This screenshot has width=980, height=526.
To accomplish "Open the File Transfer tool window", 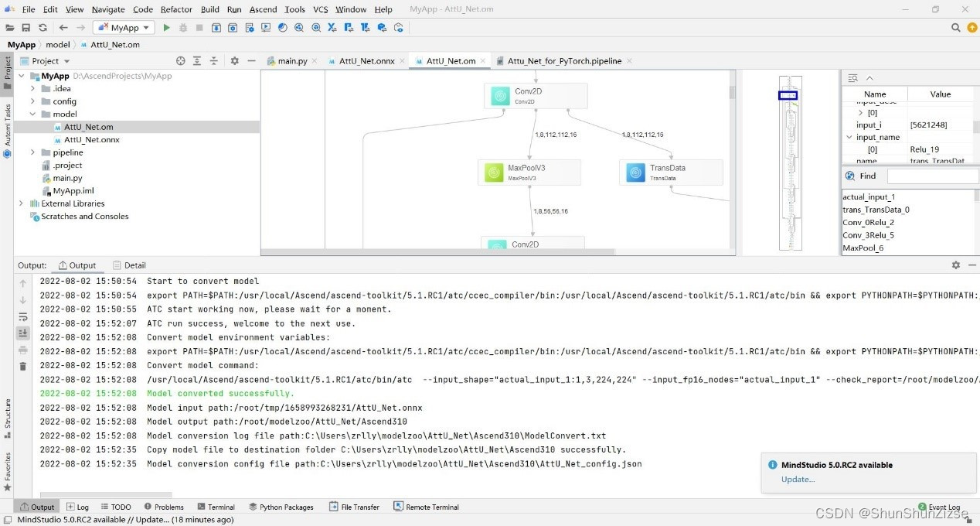I will pos(355,507).
